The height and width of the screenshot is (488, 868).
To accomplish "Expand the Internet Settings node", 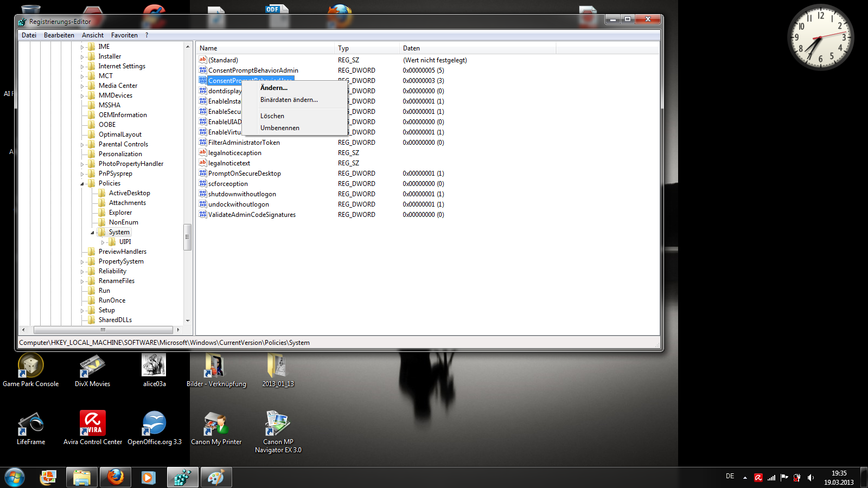I will [82, 67].
